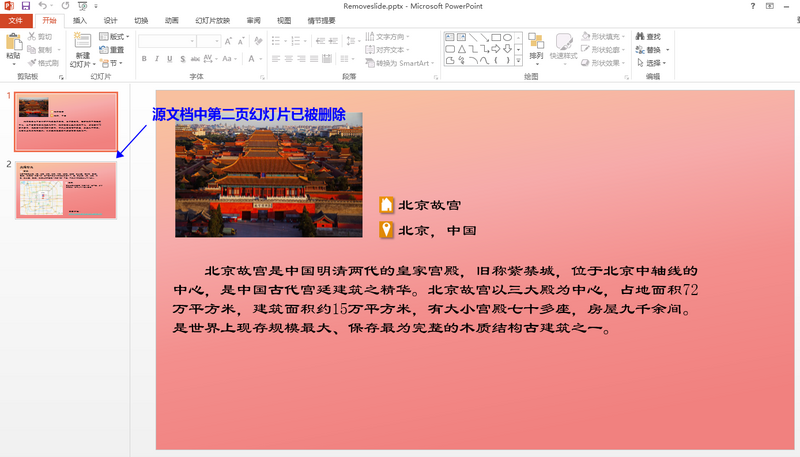Switch to the 插入 (Insert) tab
This screenshot has height=457, width=800.
tap(80, 20)
